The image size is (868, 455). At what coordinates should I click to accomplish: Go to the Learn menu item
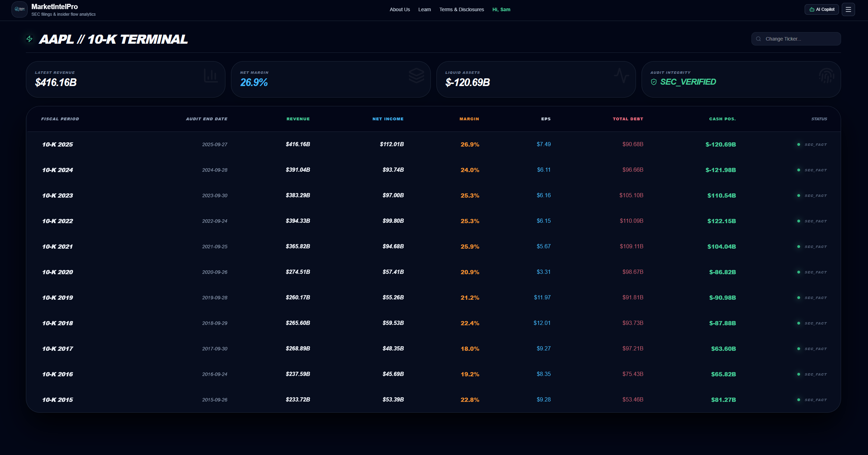coord(425,9)
